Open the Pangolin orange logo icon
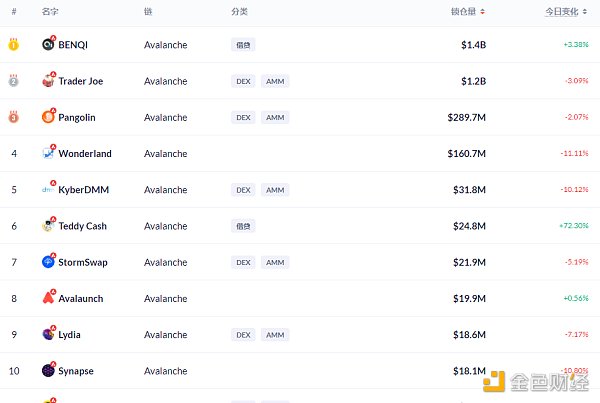This screenshot has width=600, height=403. [49, 116]
